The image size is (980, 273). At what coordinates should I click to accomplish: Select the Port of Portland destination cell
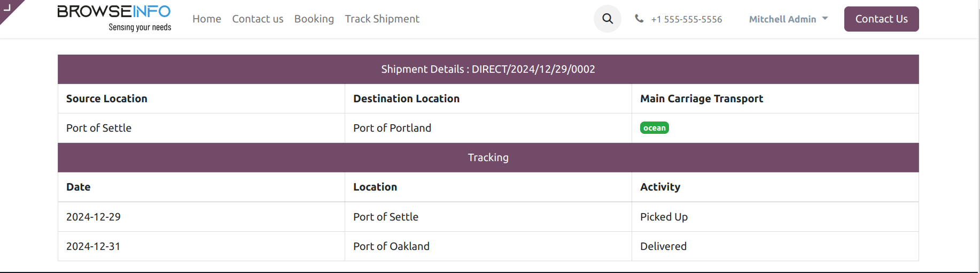click(x=488, y=128)
